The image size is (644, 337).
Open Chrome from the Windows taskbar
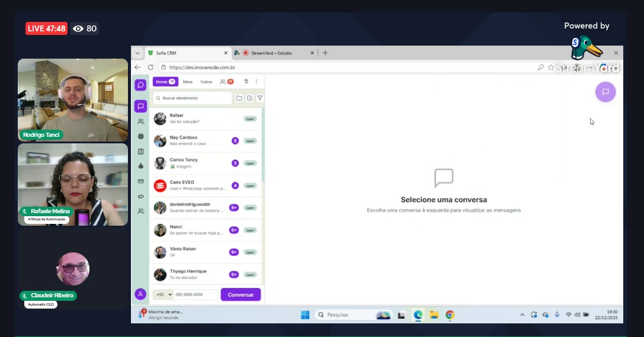(x=450, y=314)
